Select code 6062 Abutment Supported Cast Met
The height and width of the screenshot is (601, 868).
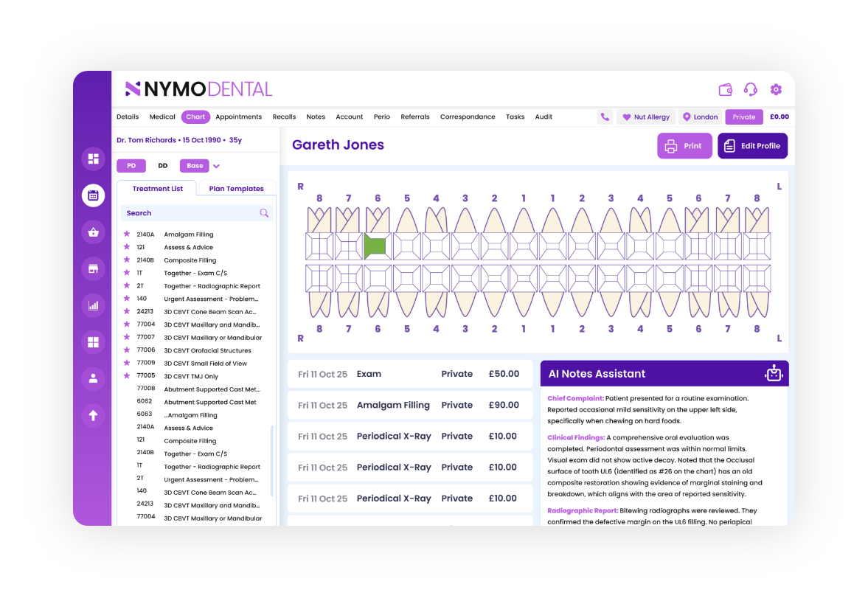click(197, 402)
